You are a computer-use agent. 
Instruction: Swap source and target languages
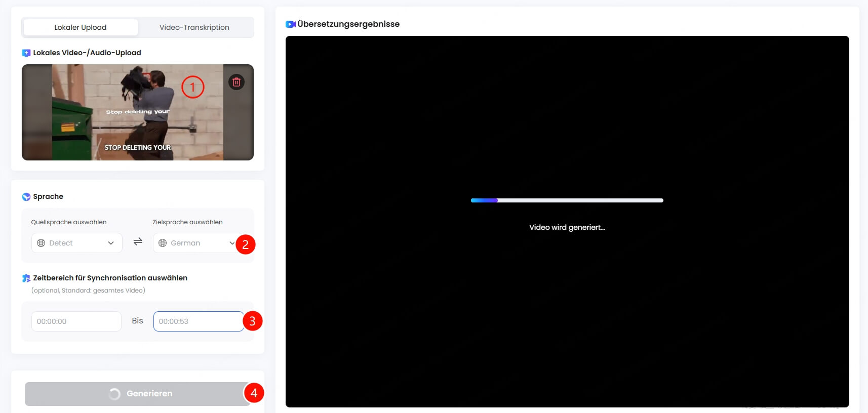coord(138,242)
